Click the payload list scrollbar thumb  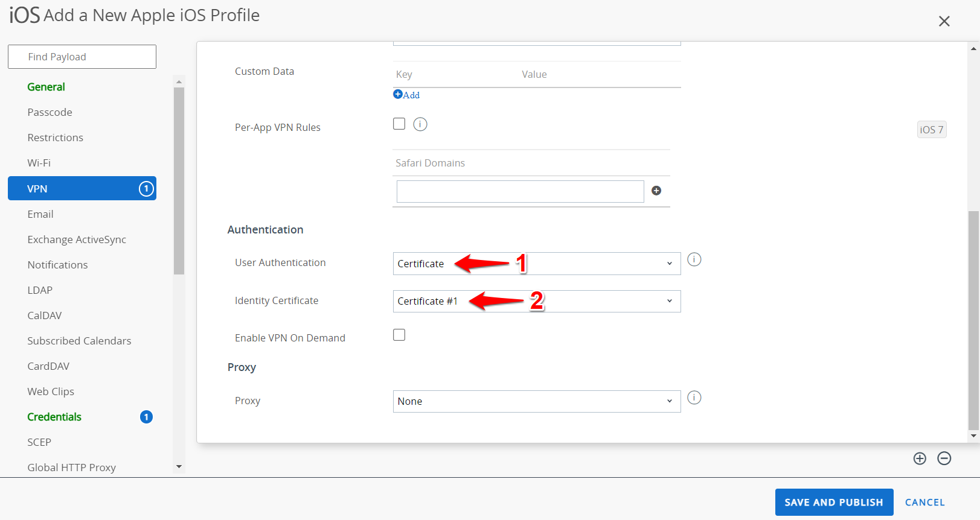[x=179, y=181]
